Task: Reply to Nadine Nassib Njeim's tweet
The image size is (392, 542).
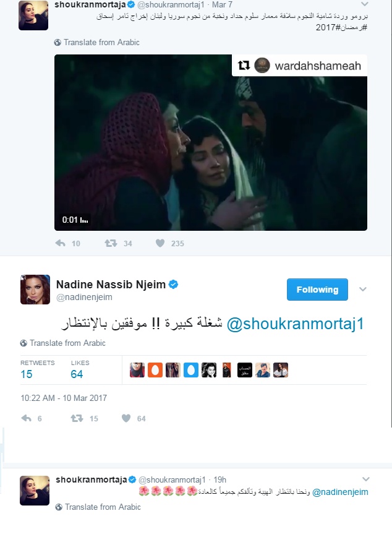Action: point(26,418)
